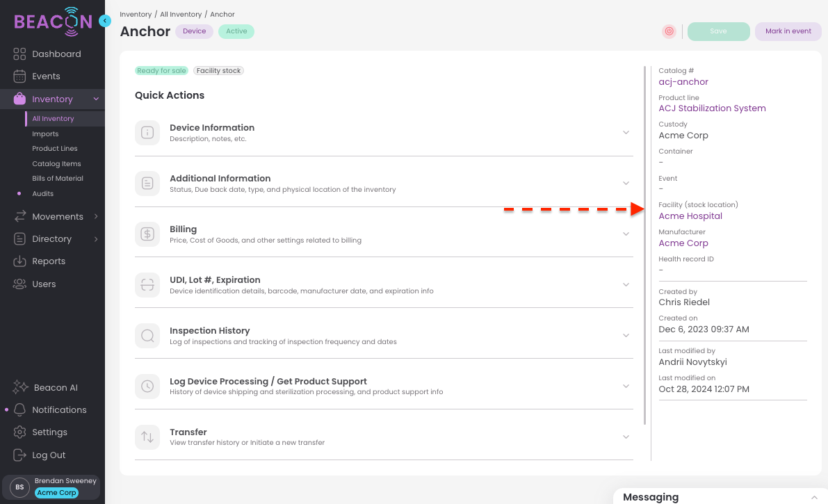Click the Save button

(x=718, y=31)
